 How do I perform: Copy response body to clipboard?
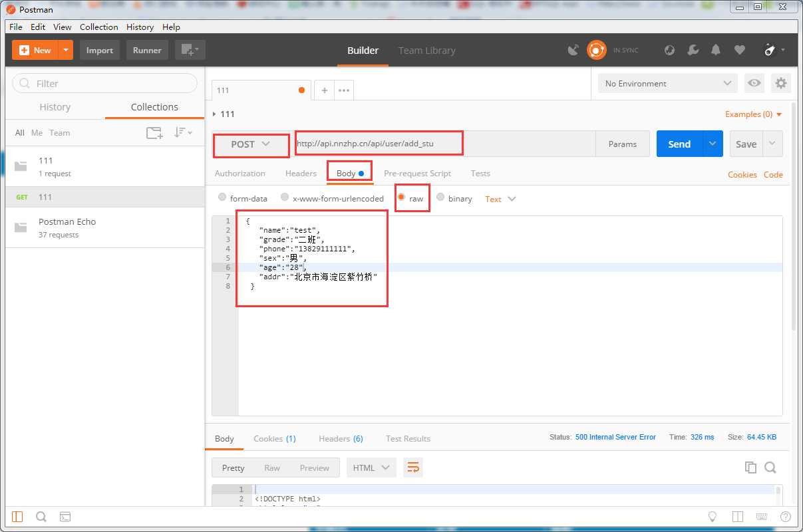[751, 467]
